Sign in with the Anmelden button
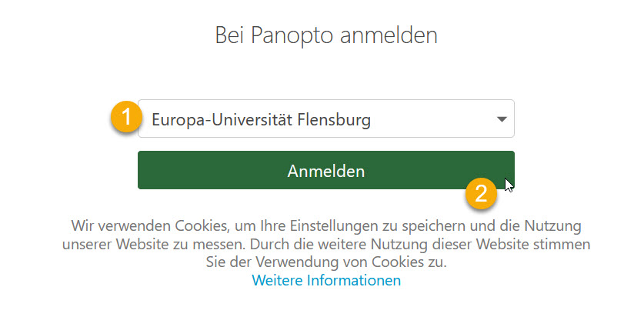Viewport: 644px width, 327px height. coord(325,170)
